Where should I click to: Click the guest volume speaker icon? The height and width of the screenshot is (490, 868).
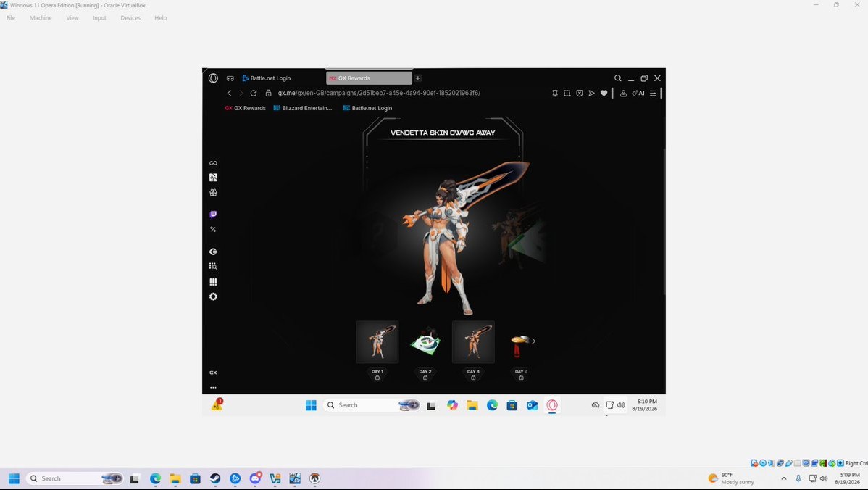point(621,405)
